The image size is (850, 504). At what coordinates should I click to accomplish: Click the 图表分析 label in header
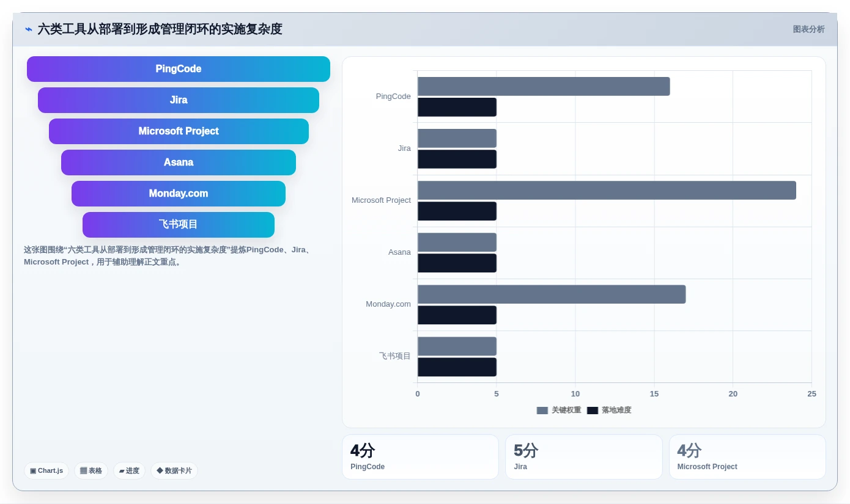(808, 29)
